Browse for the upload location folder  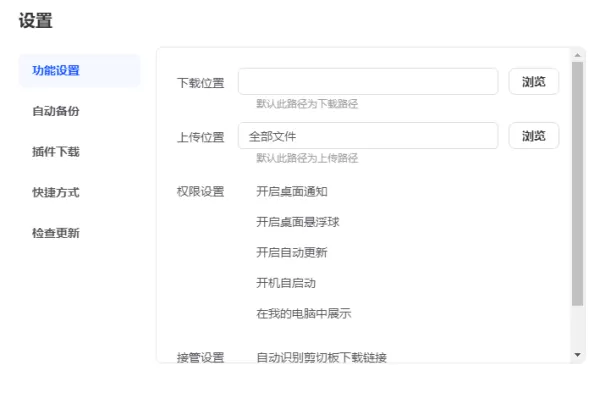click(x=534, y=136)
